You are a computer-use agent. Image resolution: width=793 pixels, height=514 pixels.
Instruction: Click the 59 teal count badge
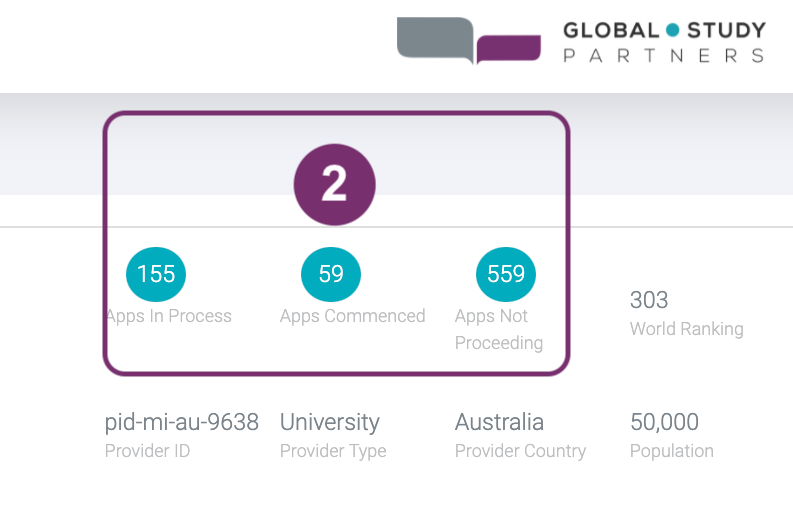click(x=331, y=274)
